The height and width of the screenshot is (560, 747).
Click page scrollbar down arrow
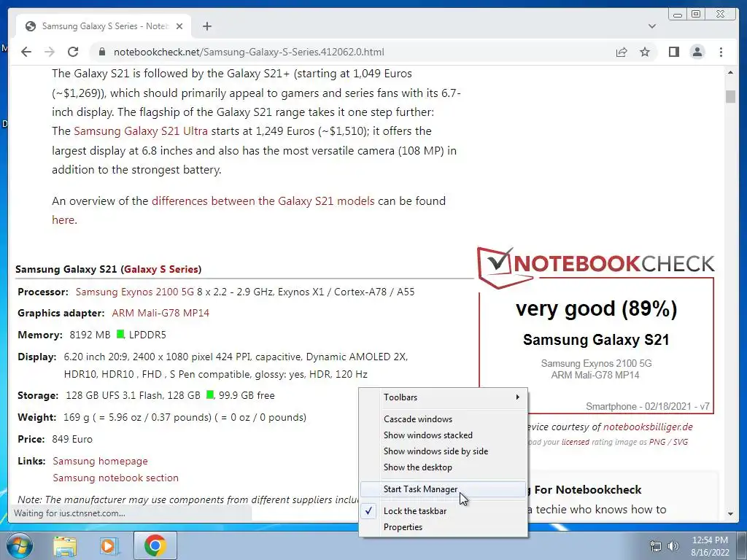click(730, 514)
